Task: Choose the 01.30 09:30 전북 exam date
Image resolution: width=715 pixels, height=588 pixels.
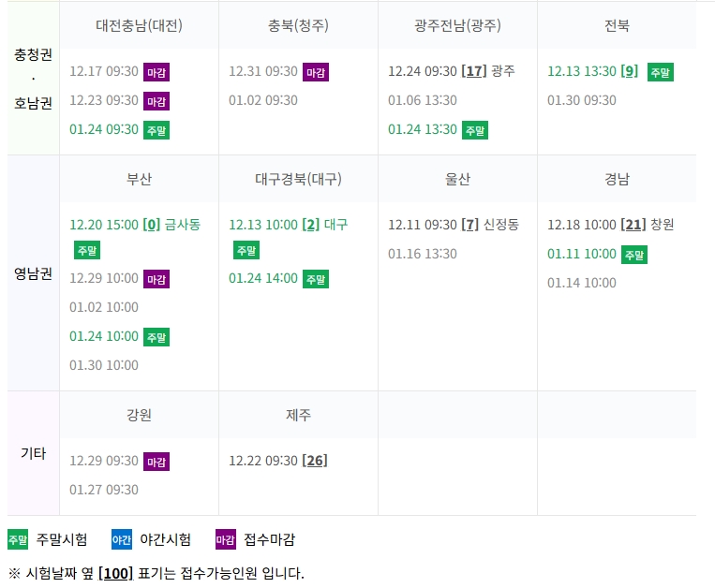Action: tap(582, 100)
